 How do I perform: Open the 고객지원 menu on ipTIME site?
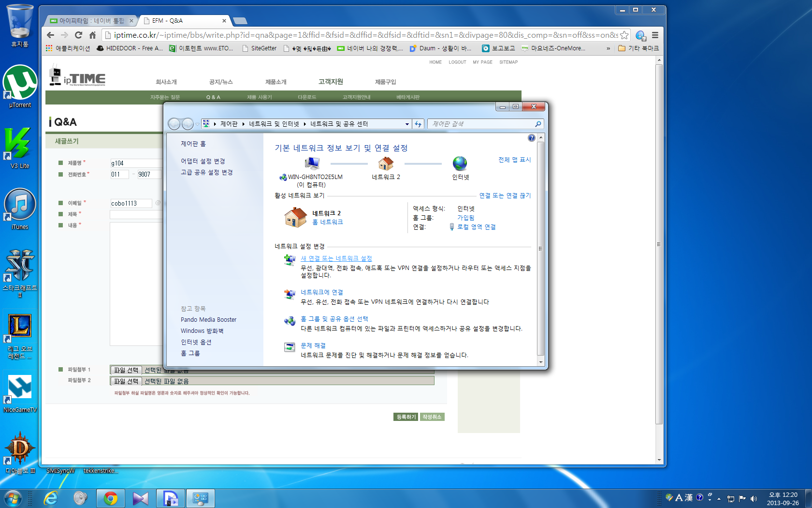[x=331, y=82]
